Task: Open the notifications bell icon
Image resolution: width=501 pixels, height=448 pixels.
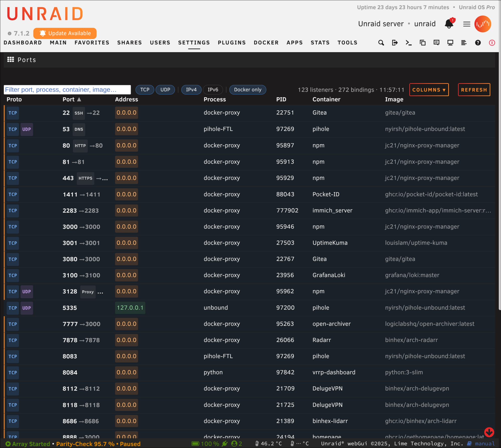Action: [x=449, y=24]
